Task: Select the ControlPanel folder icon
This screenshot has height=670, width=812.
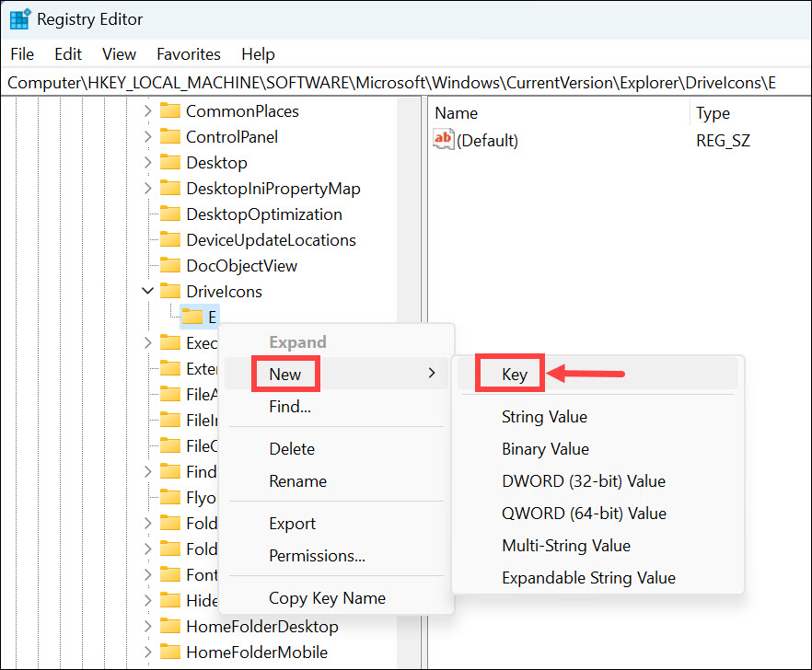Action: (x=169, y=137)
